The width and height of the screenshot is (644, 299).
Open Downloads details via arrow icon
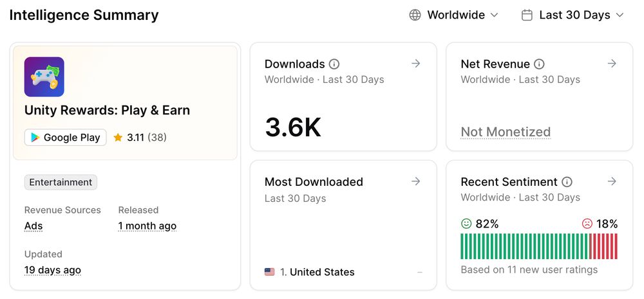pyautogui.click(x=416, y=64)
